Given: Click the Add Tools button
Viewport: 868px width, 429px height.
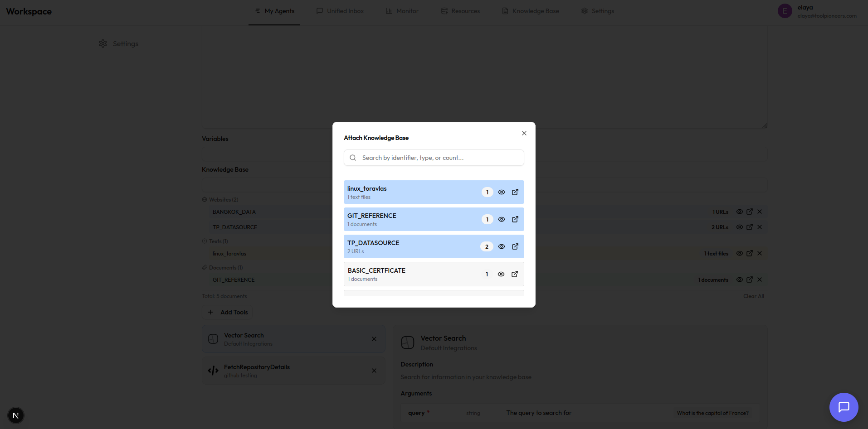Looking at the screenshot, I should point(227,312).
